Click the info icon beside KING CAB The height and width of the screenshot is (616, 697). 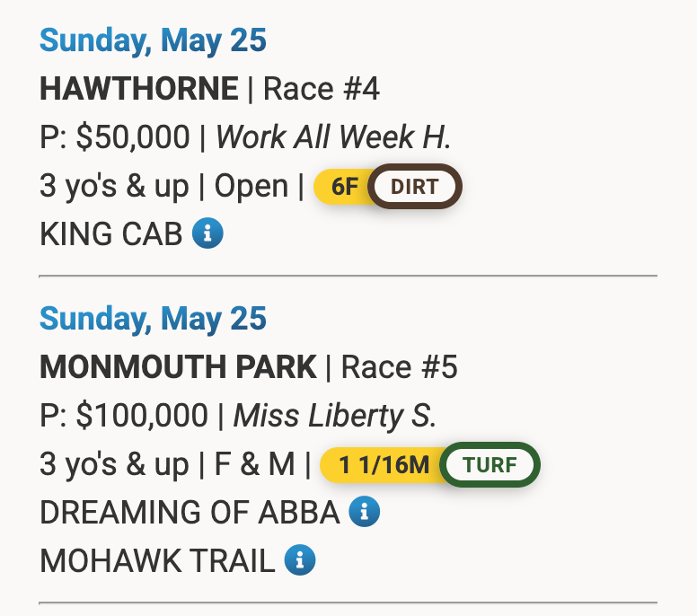(207, 234)
